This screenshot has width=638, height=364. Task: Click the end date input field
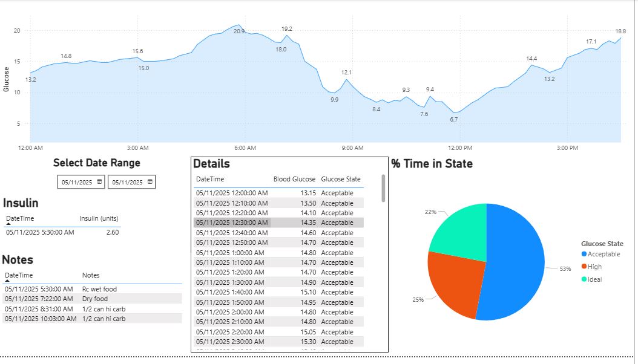127,182
